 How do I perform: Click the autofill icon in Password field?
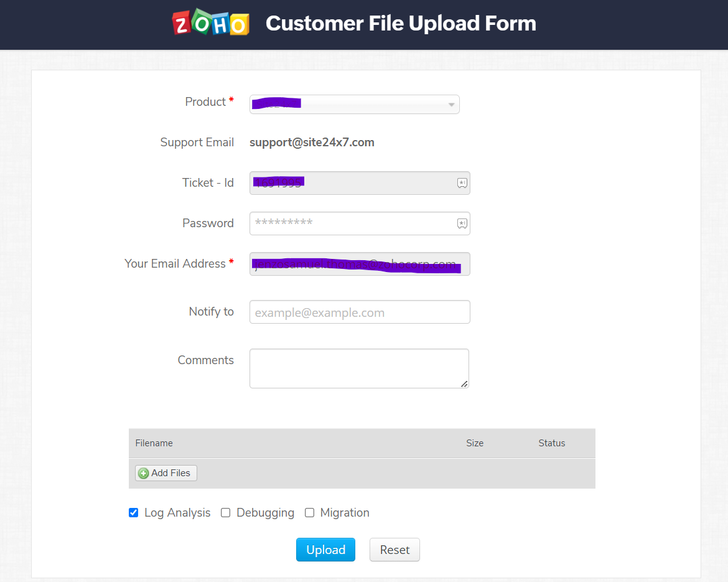462,223
